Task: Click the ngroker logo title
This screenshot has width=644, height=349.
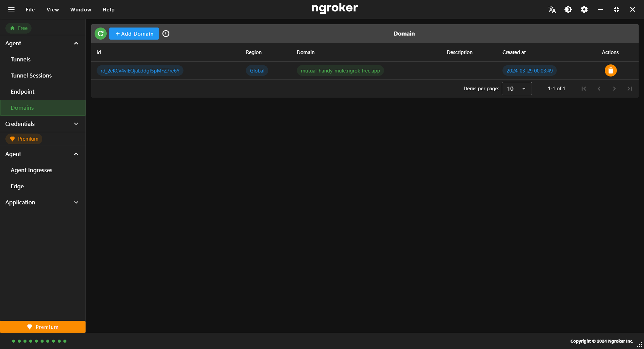Action: point(334,8)
